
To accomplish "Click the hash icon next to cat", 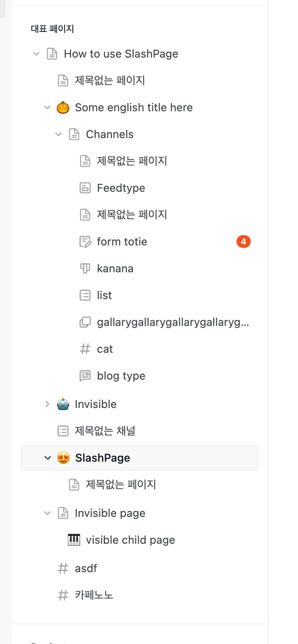I will pyautogui.click(x=85, y=349).
